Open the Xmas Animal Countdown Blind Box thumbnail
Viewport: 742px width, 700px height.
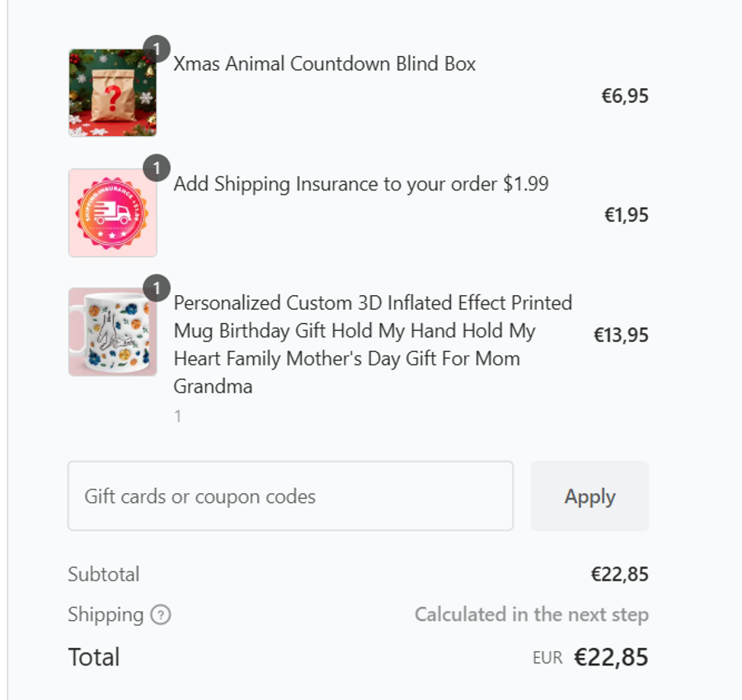click(x=112, y=93)
